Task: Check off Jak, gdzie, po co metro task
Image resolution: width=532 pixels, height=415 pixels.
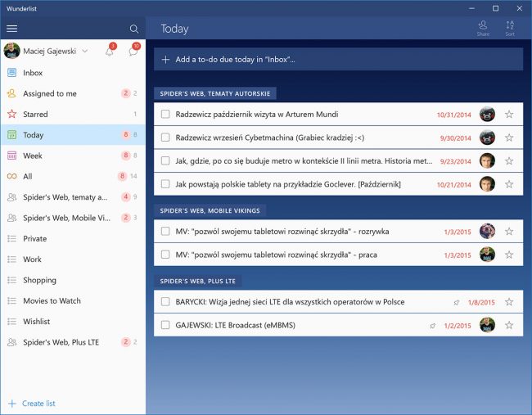Action: coord(165,160)
